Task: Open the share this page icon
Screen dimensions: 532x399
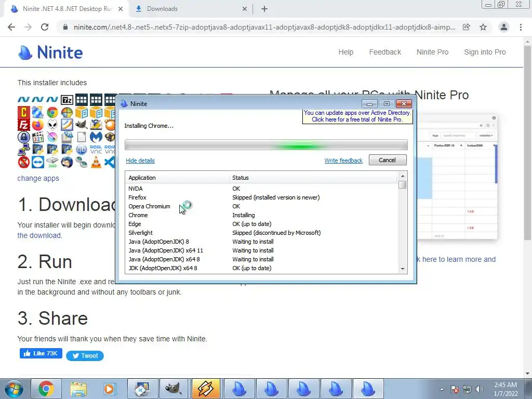Action: point(467,27)
